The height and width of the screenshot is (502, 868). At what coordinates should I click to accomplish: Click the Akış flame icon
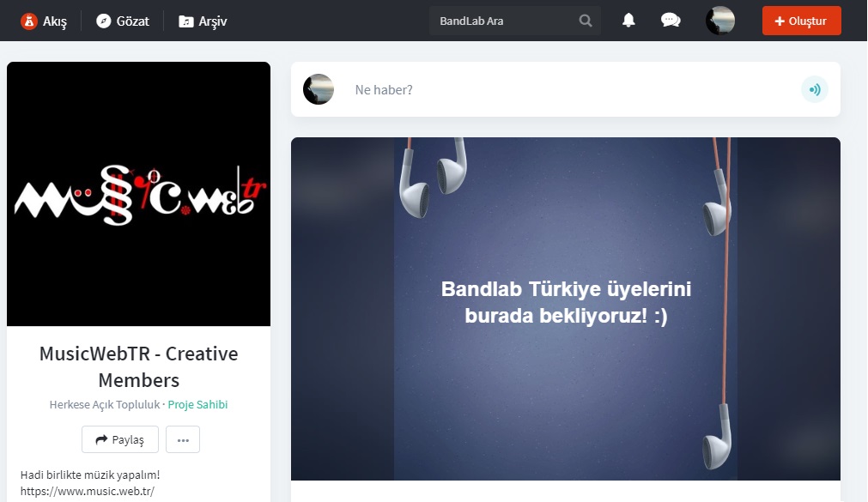tap(29, 21)
